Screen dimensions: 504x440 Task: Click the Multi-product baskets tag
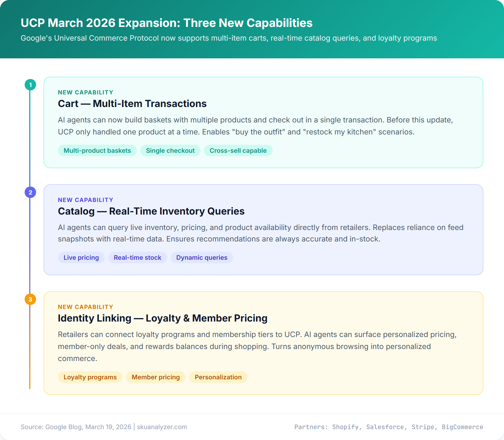pos(97,150)
